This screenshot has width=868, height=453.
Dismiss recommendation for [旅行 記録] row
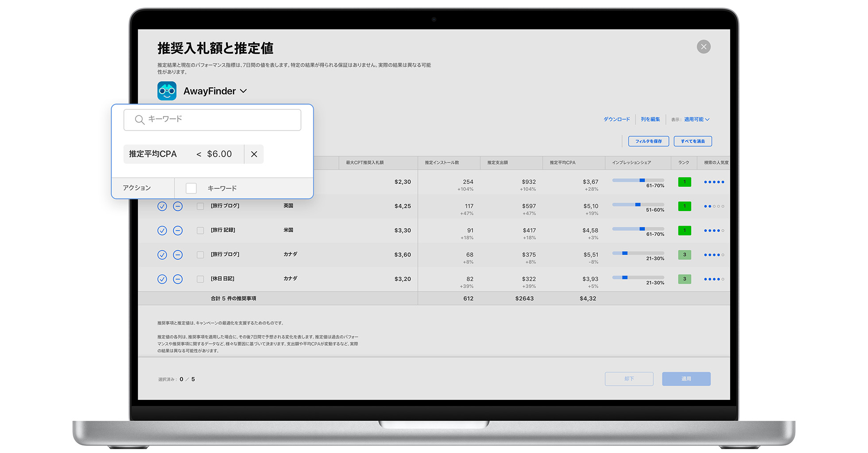pos(178,230)
